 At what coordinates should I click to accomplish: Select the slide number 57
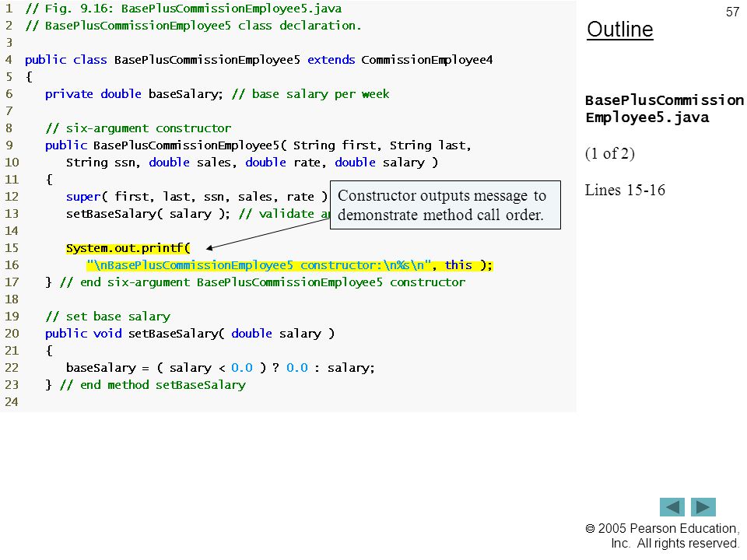(732, 12)
